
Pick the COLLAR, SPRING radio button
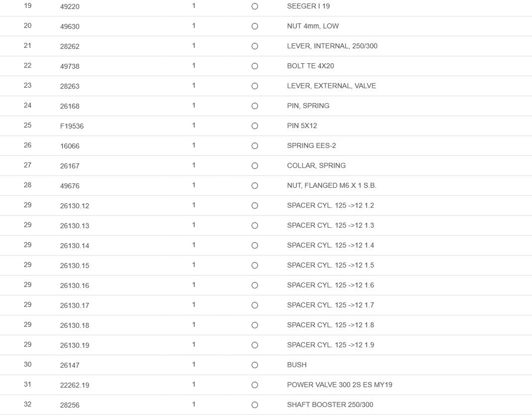pos(255,166)
